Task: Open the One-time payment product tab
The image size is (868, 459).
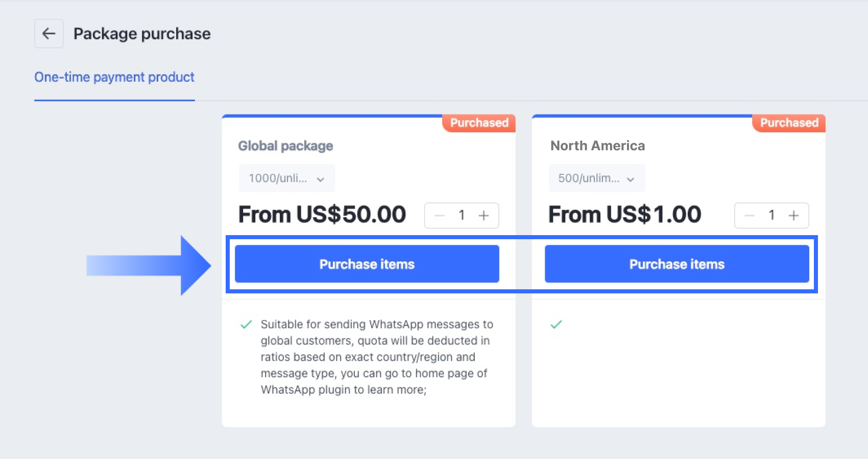Action: (114, 77)
